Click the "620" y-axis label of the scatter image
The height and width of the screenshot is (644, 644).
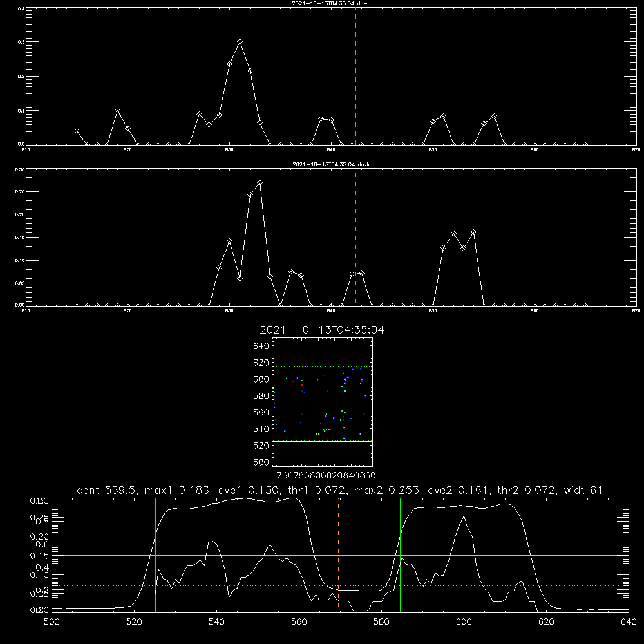pos(261,363)
